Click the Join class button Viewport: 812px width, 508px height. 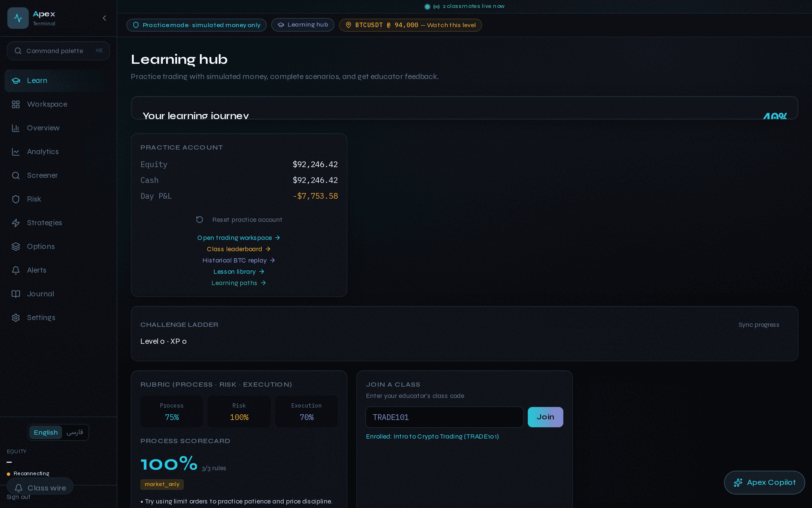pos(545,417)
